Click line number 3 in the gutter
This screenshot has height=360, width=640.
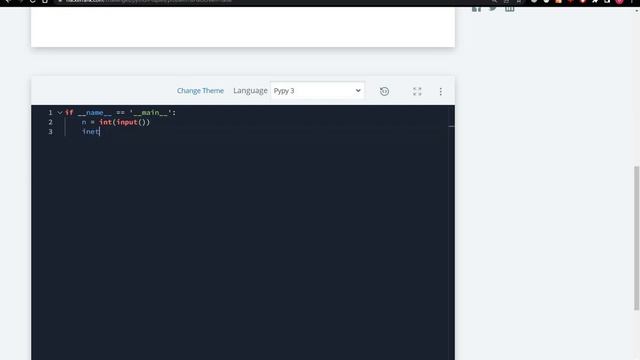50,131
